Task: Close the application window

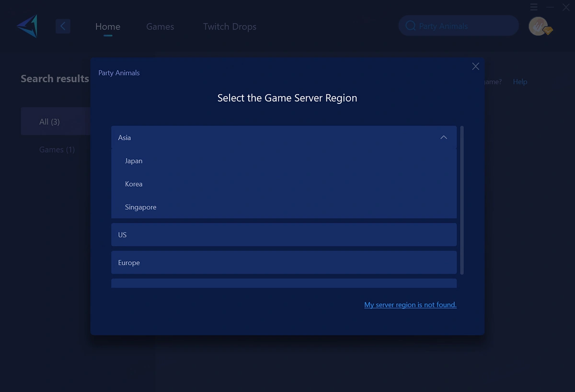Action: click(x=566, y=7)
